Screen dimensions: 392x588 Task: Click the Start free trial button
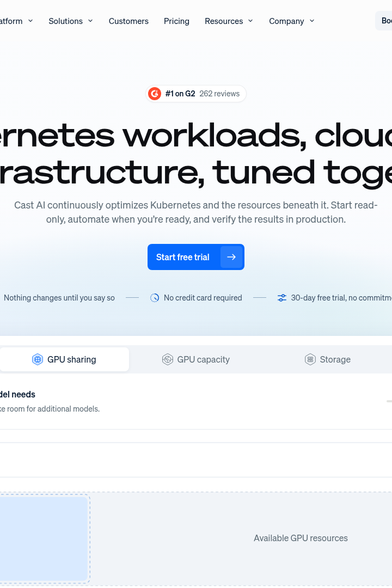pos(196,257)
